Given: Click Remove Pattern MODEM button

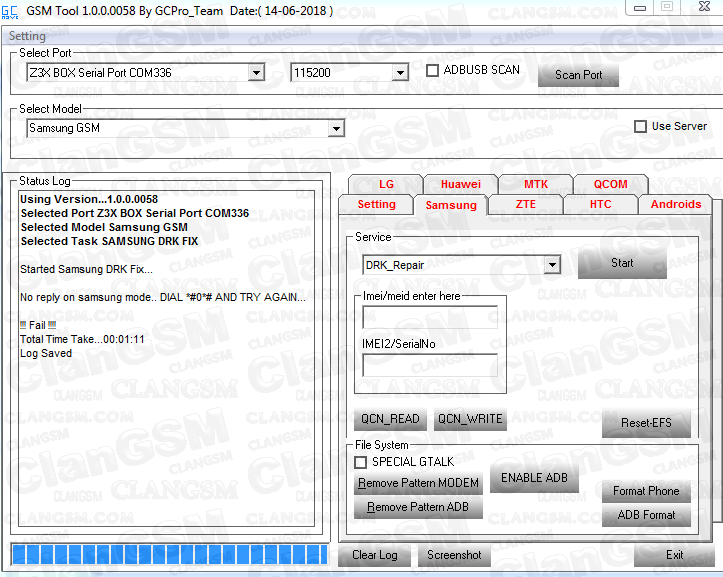Looking at the screenshot, I should pos(418,483).
